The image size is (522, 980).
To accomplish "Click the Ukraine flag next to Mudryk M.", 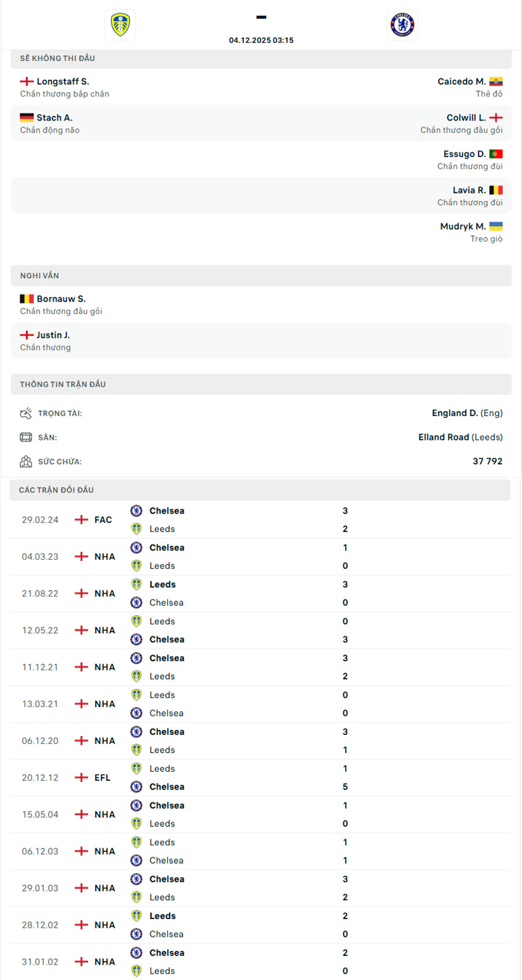I will (x=496, y=227).
